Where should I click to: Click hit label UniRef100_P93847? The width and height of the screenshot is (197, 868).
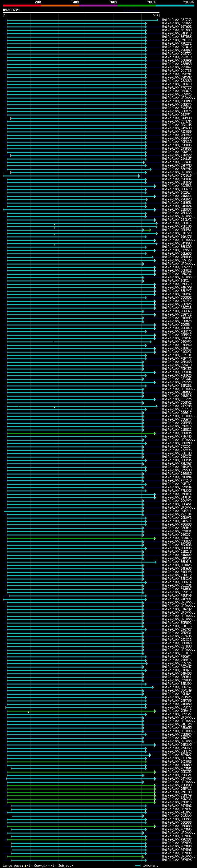coord(177,67)
